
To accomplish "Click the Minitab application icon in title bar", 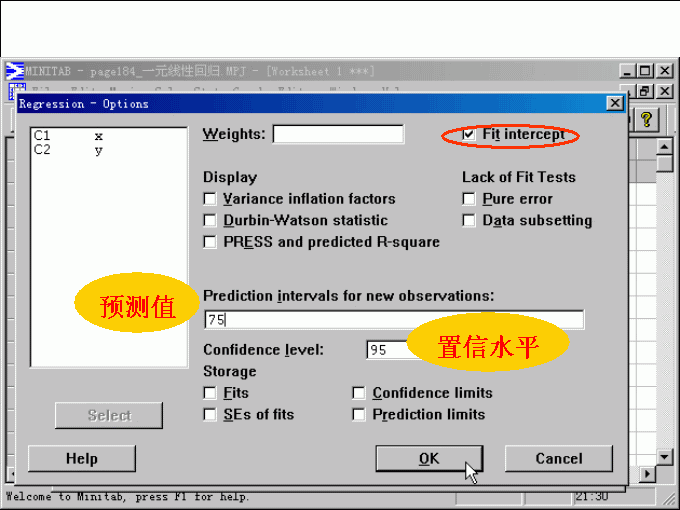I will point(14,71).
